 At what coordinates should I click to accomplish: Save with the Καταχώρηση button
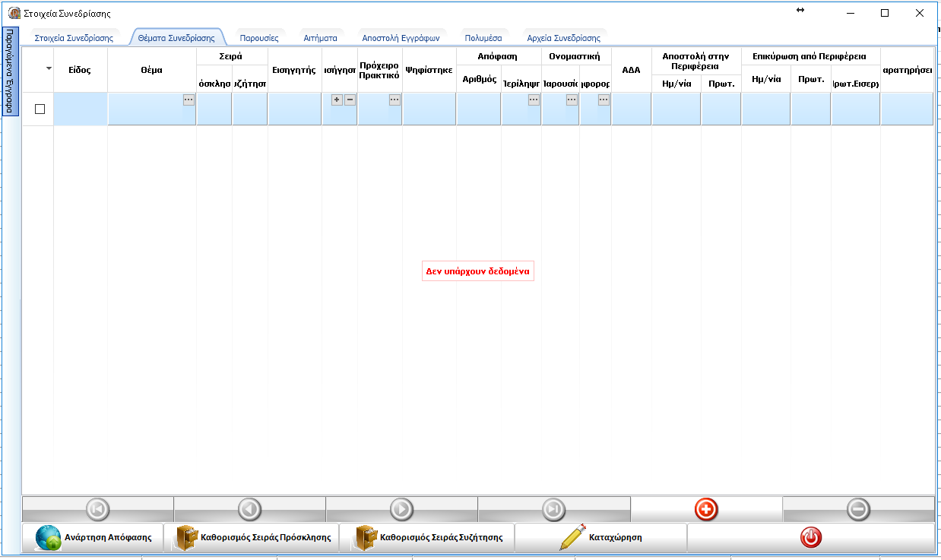point(600,537)
